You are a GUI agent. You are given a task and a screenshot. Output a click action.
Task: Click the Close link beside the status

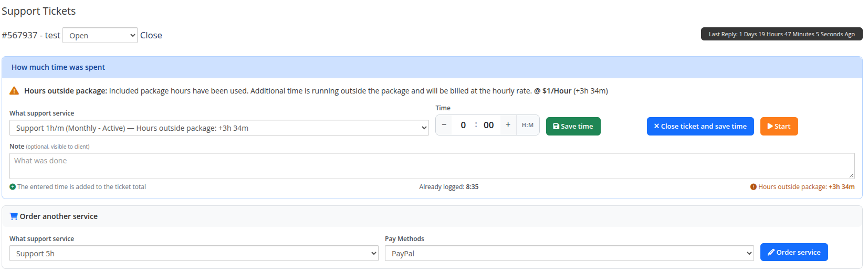click(151, 35)
